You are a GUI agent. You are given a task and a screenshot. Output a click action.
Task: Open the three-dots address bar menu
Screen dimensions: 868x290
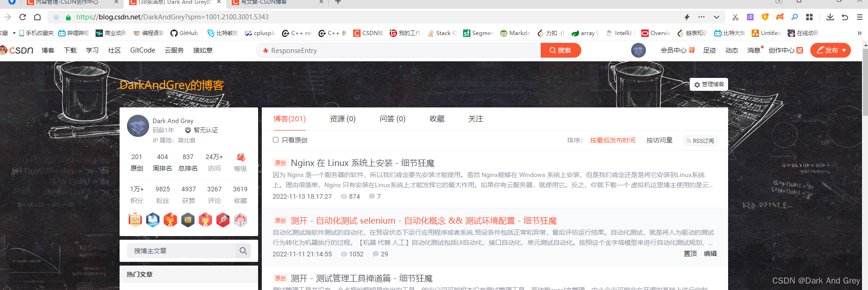tap(701, 17)
